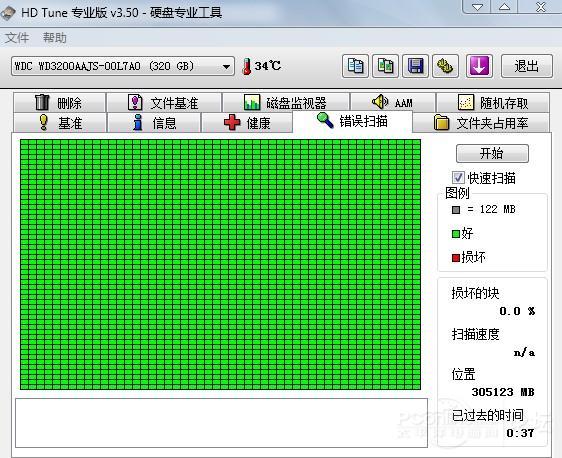Click the HD Tune title bar icon
This screenshot has height=458, width=562.
point(8,13)
